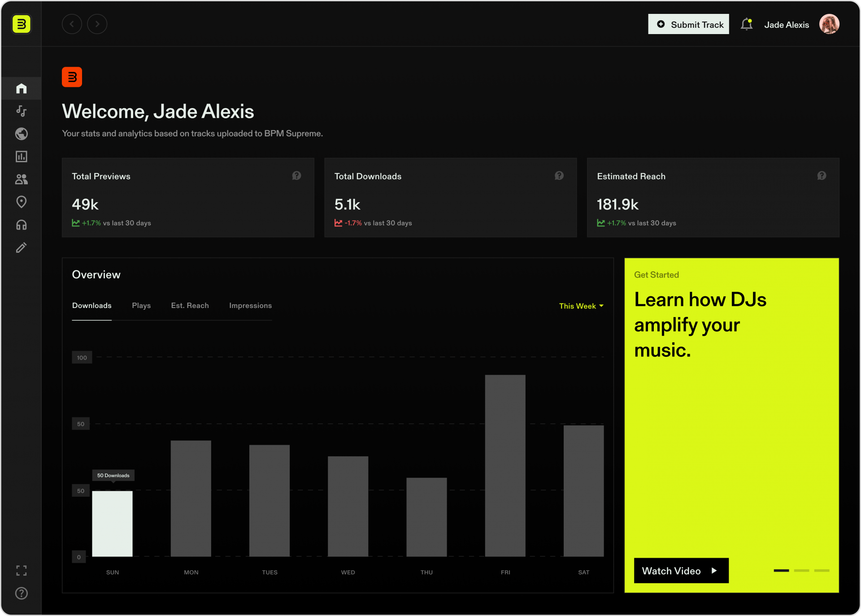
Task: Select the Impressions tab
Action: pos(250,305)
